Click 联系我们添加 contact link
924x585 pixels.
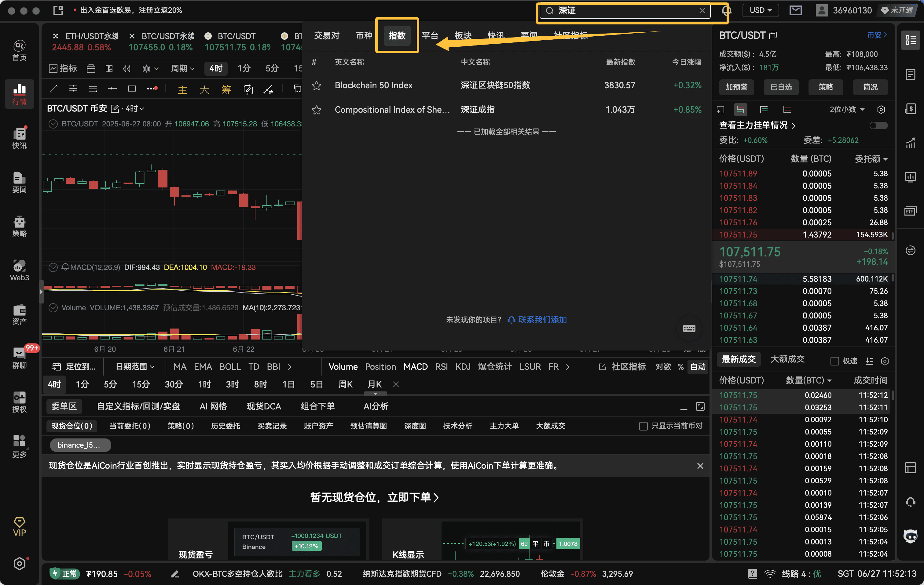tap(537, 320)
